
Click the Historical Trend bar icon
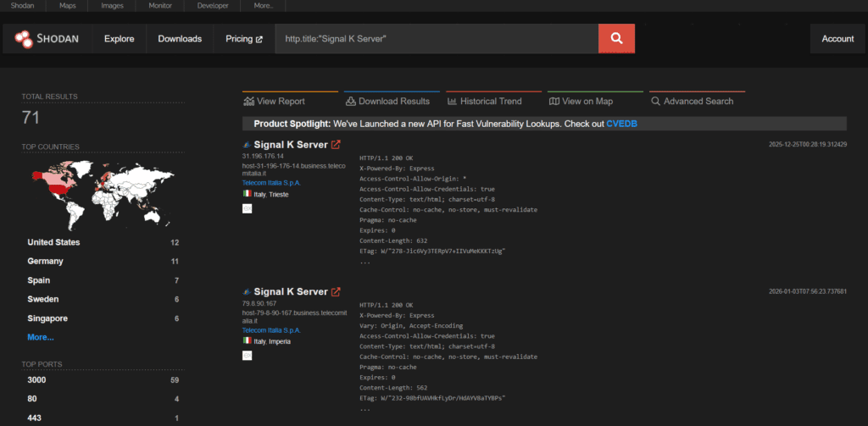pos(452,102)
